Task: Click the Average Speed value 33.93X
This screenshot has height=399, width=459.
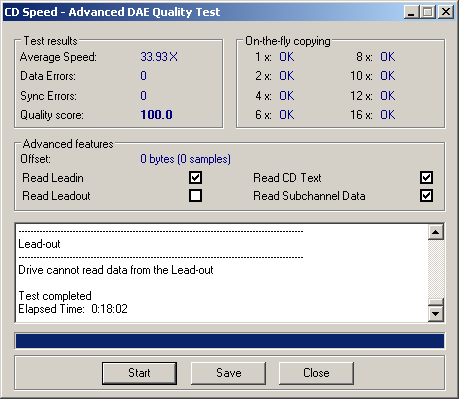Action: pos(159,57)
